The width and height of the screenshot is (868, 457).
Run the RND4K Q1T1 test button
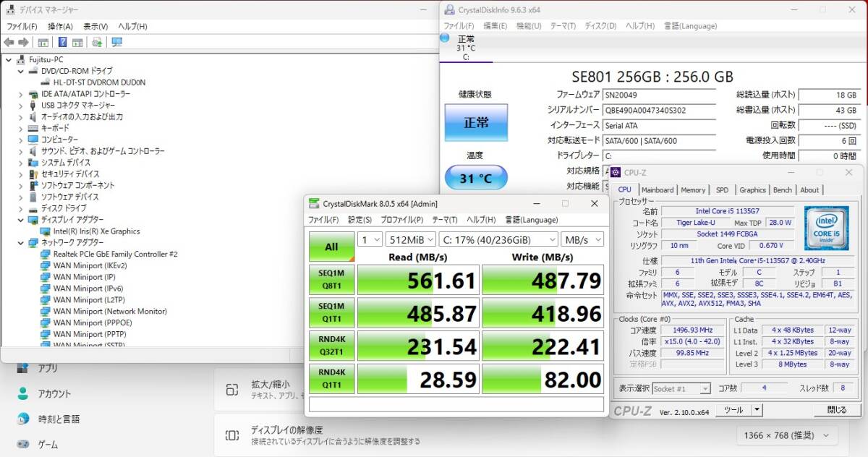(x=331, y=380)
